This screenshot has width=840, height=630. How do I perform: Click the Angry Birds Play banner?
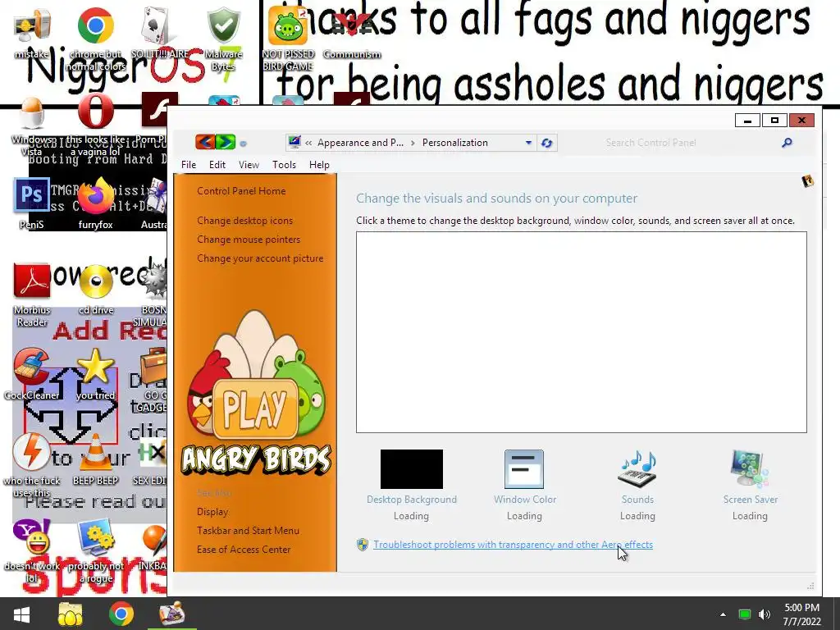coord(255,394)
